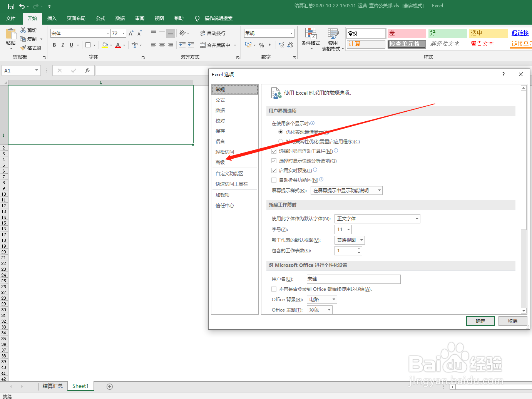Viewport: 532px width, 399px height.
Task: Open the font size 72 dropdown
Action: click(x=124, y=34)
